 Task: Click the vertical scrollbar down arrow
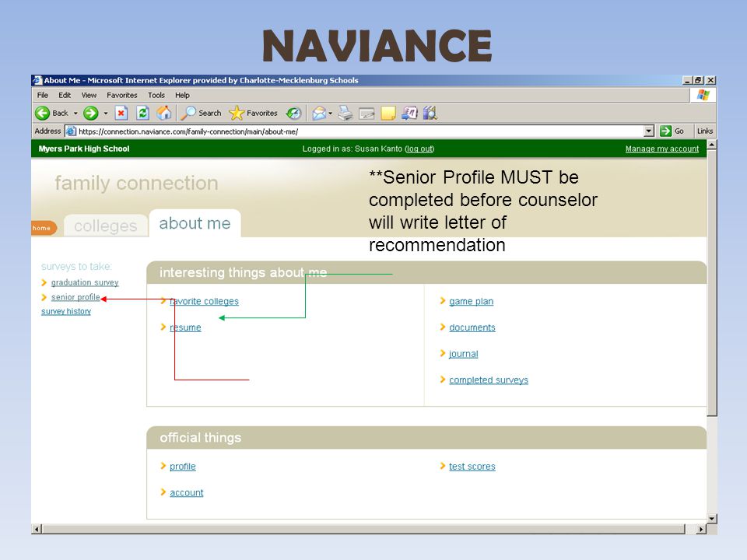(712, 519)
